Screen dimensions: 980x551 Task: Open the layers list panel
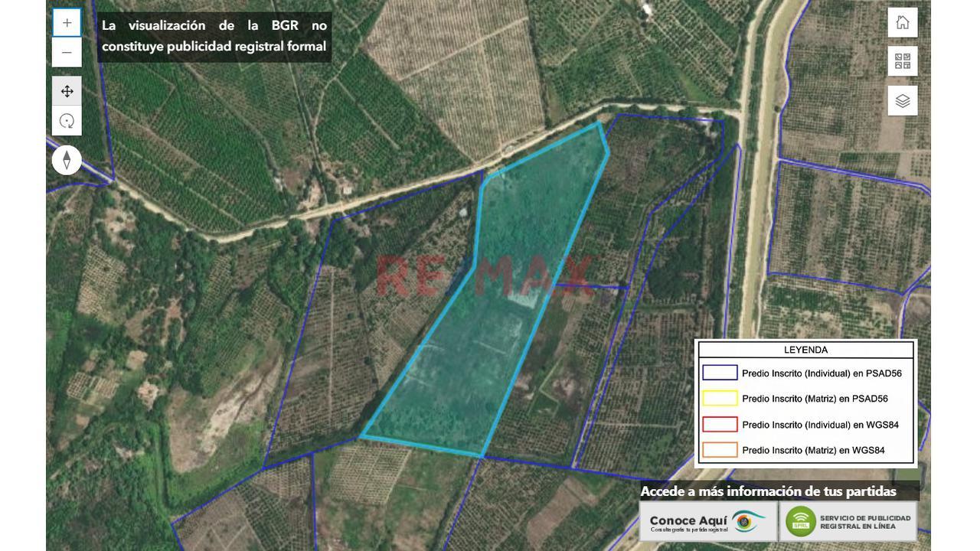(903, 101)
